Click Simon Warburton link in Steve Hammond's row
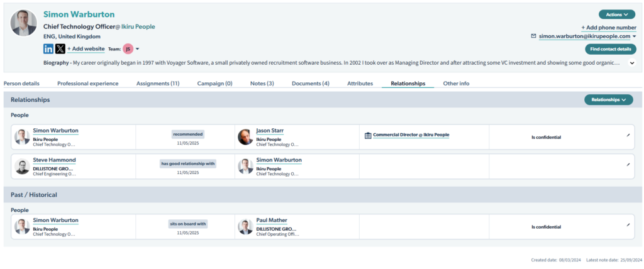The height and width of the screenshot is (269, 644). 279,160
